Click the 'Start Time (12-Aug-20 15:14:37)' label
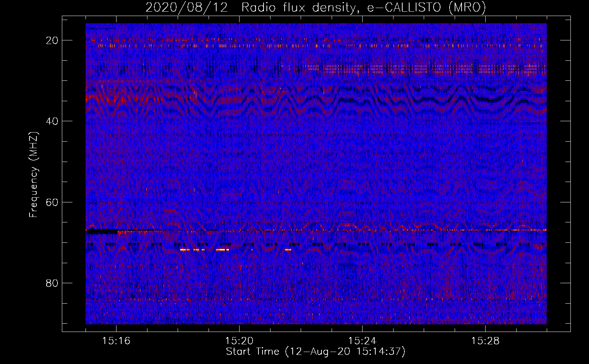The image size is (589, 364). click(x=316, y=352)
